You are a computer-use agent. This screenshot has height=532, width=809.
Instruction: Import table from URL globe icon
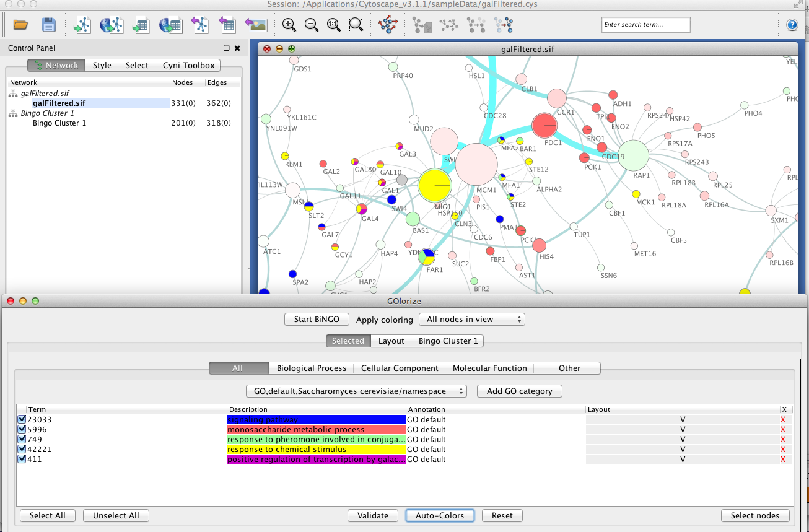coord(170,25)
